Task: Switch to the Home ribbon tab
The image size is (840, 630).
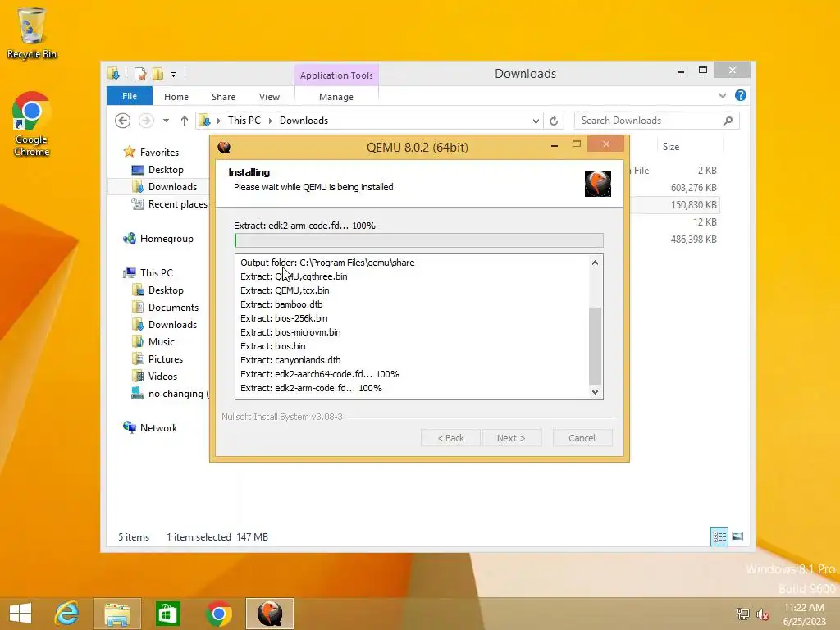Action: click(176, 97)
